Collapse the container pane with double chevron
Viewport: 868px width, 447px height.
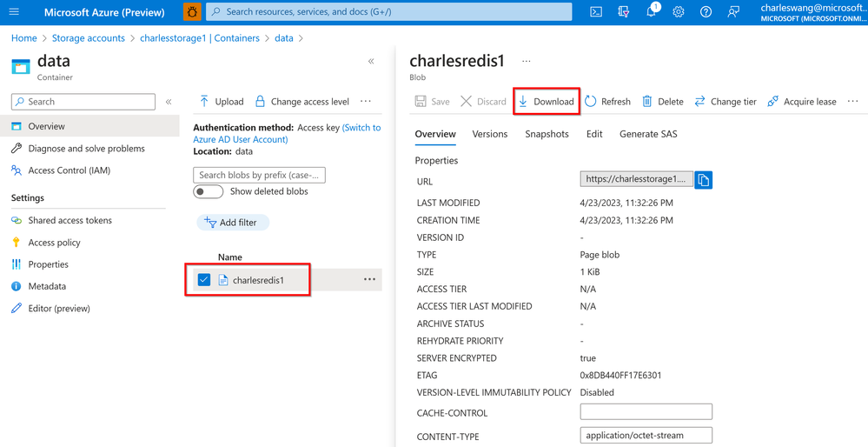click(x=372, y=61)
